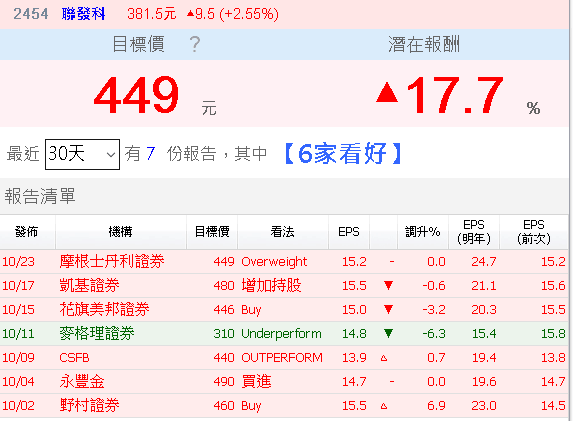
Task: Select the CSFB report row
Action: point(284,357)
